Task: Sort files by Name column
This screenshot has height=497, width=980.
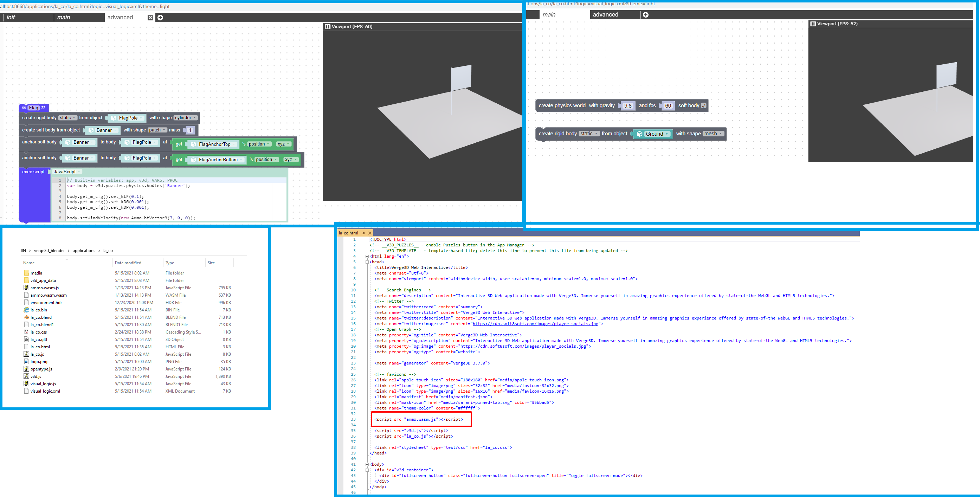Action: coord(29,263)
